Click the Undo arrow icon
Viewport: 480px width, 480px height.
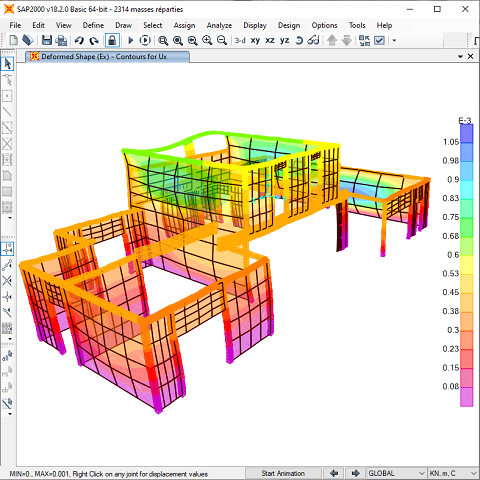tap(79, 40)
